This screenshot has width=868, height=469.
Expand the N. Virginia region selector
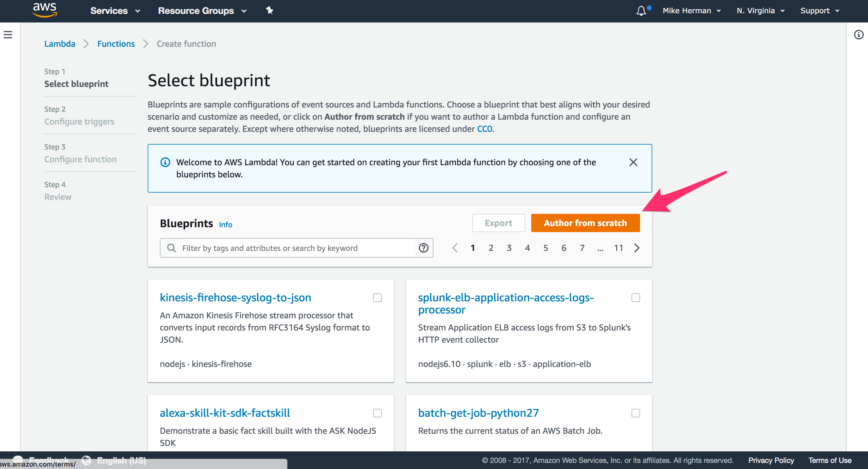point(760,11)
